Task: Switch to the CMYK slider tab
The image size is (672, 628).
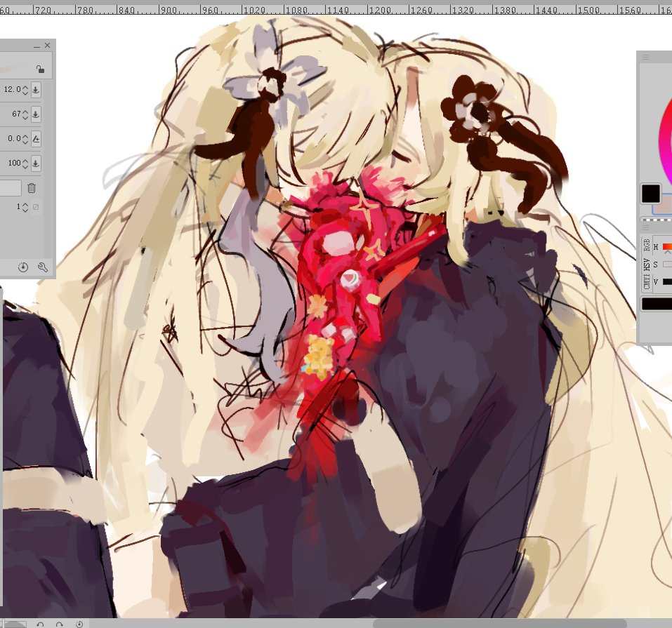Action: [647, 283]
